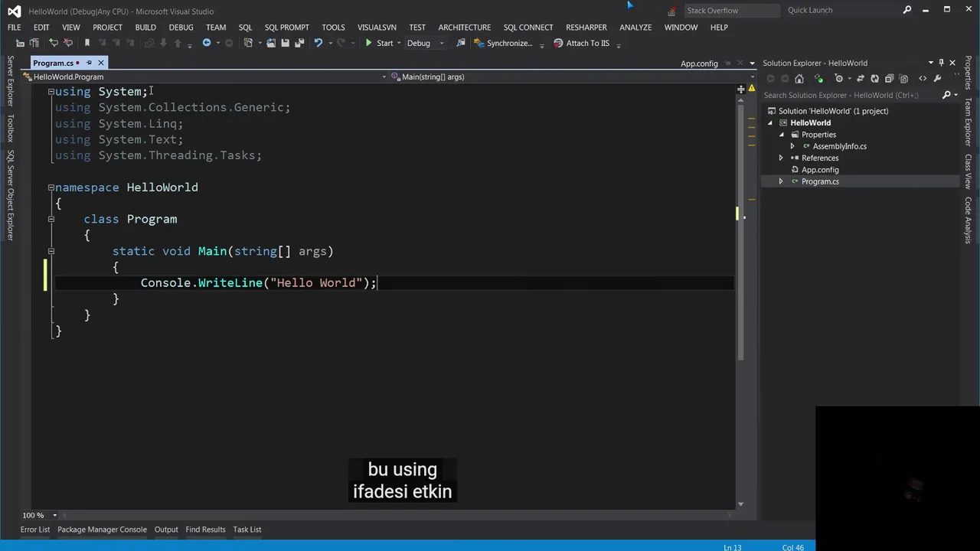Expand the References tree node

tap(781, 158)
